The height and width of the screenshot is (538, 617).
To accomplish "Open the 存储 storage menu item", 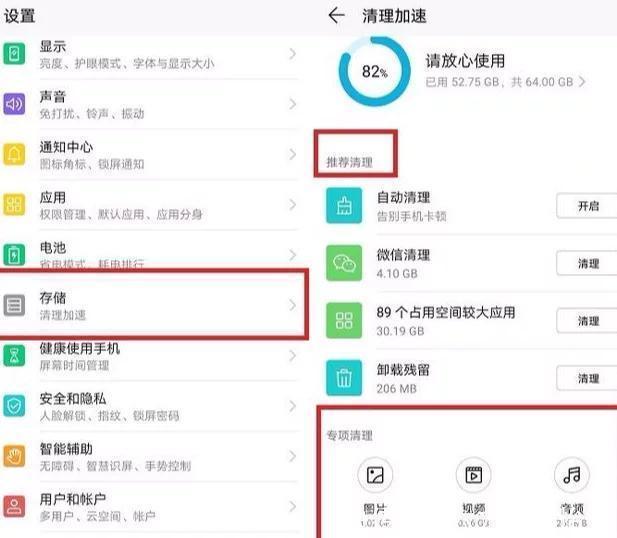I will pyautogui.click(x=152, y=305).
